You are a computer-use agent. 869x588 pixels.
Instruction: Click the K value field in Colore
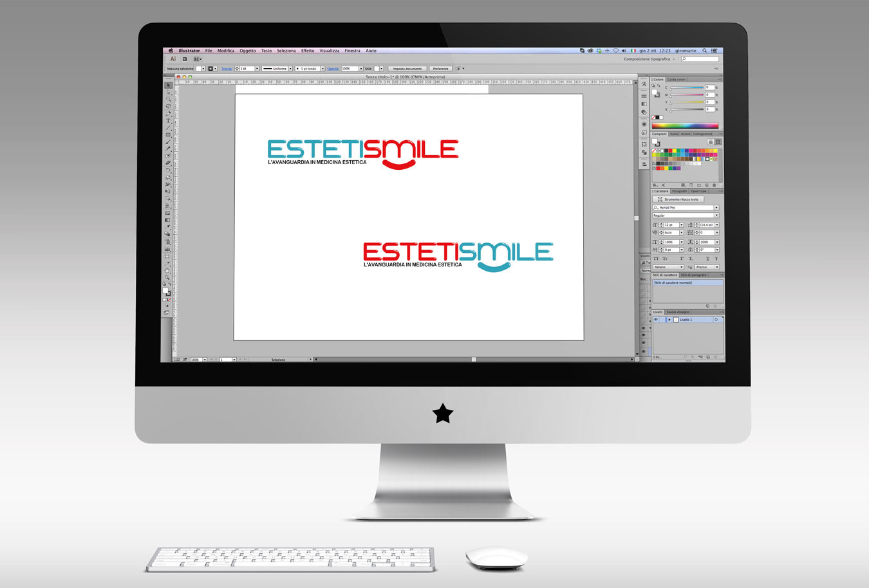[709, 109]
